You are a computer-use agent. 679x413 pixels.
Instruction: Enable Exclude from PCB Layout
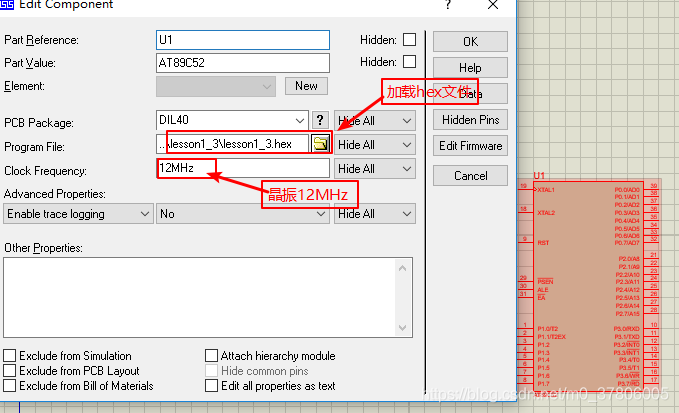click(10, 371)
